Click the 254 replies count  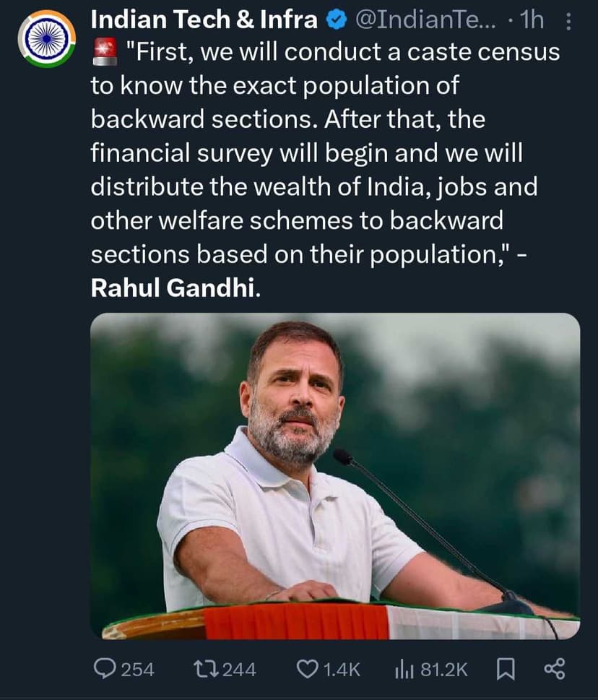[x=136, y=670]
